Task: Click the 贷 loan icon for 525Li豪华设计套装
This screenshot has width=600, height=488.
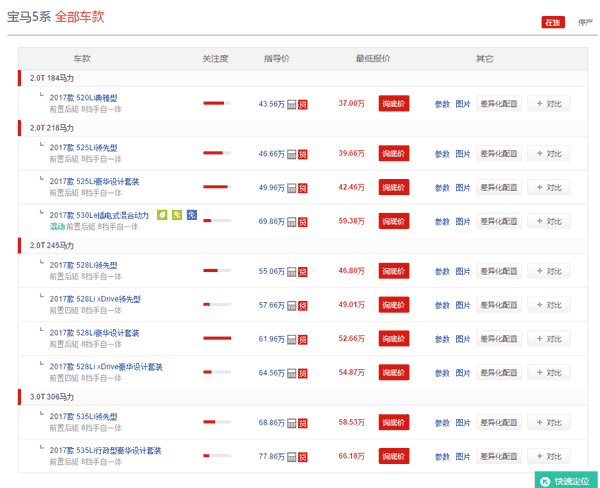Action: (303, 188)
